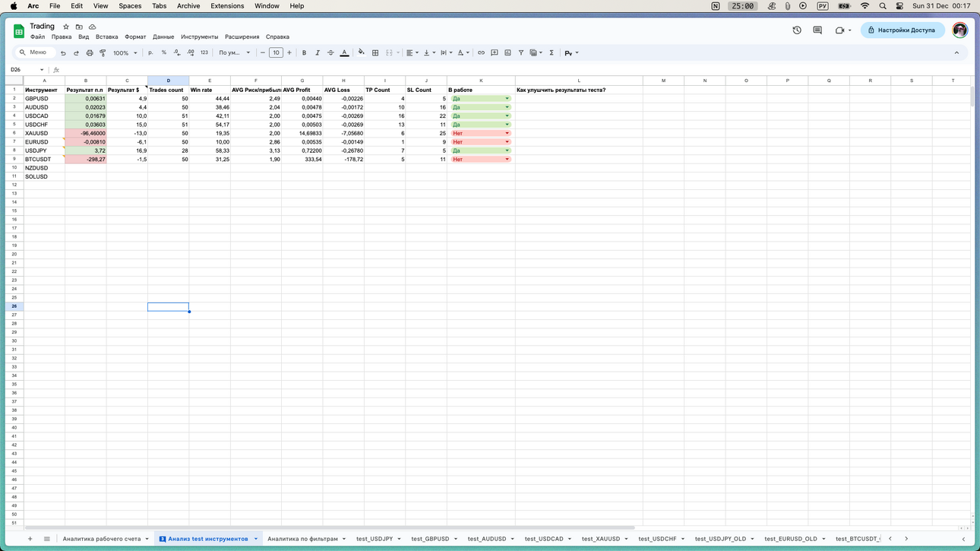Open text wrapping dropdown

pyautogui.click(x=446, y=53)
